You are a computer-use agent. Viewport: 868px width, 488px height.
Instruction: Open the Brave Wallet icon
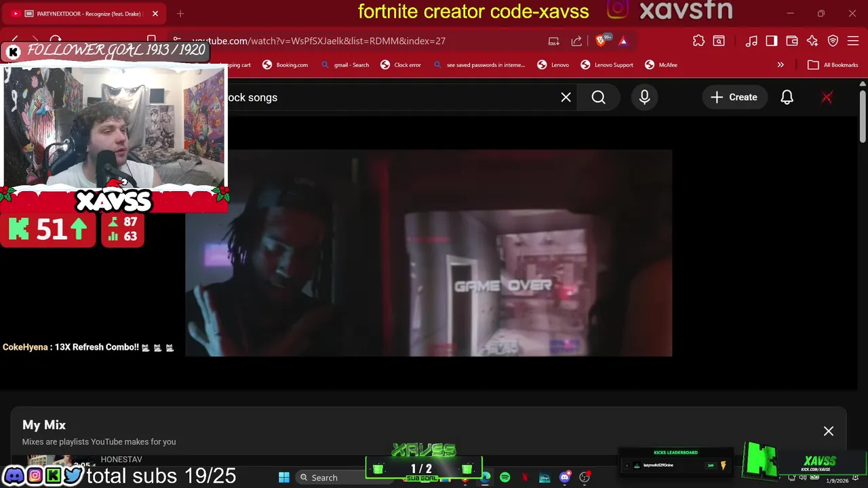pos(791,41)
